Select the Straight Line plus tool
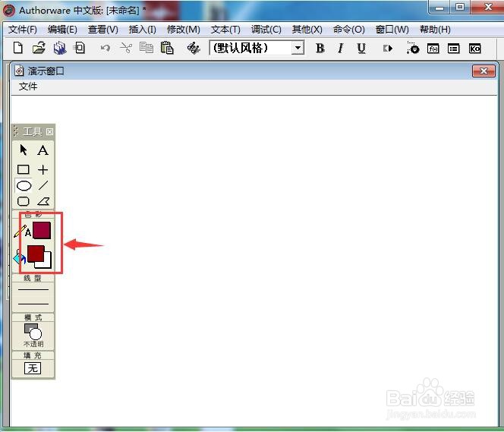The width and height of the screenshot is (504, 432). 43,169
